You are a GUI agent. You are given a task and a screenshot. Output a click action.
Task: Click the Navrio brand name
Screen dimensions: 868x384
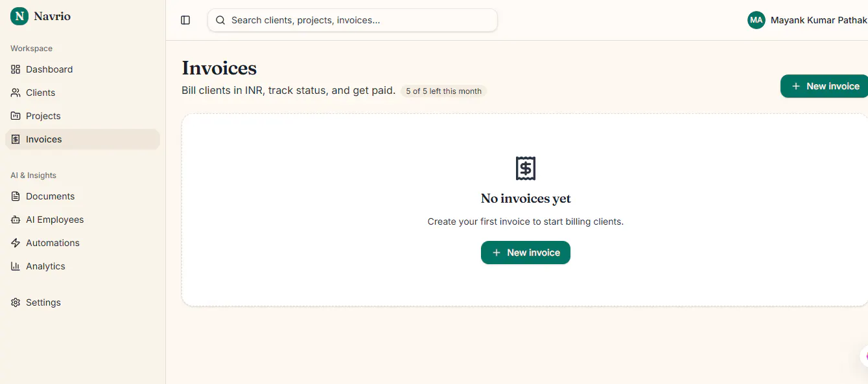pyautogui.click(x=52, y=16)
